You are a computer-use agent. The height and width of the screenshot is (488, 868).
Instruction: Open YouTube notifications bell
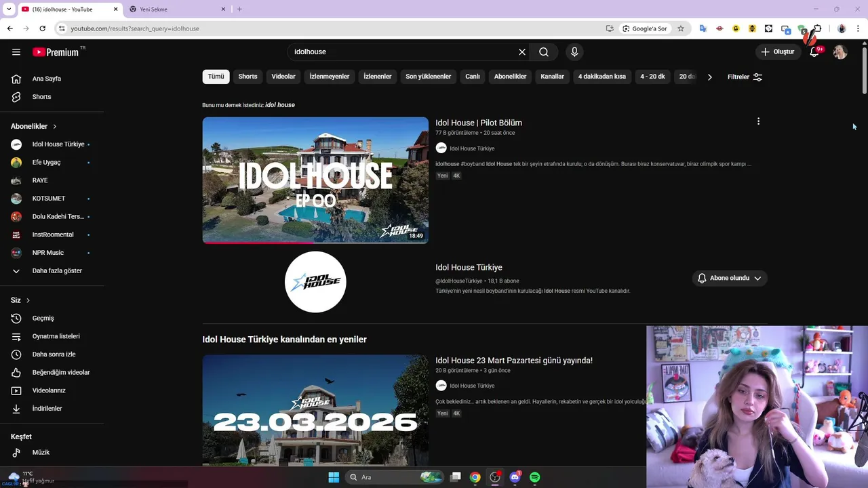(x=815, y=52)
